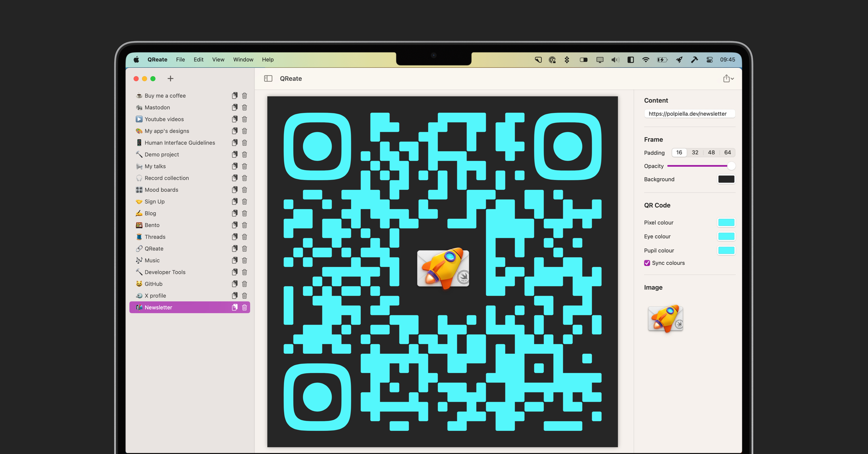Set frame padding to 64
Image resolution: width=868 pixels, height=454 pixels.
pos(728,152)
